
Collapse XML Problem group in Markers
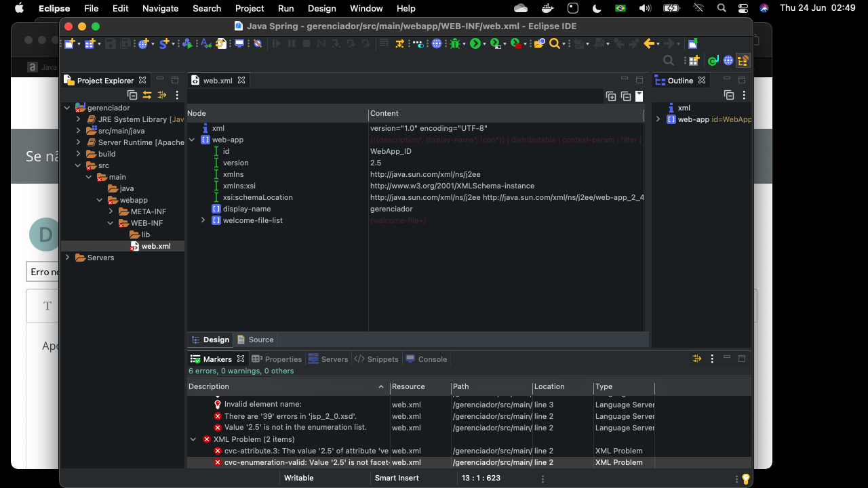(193, 439)
